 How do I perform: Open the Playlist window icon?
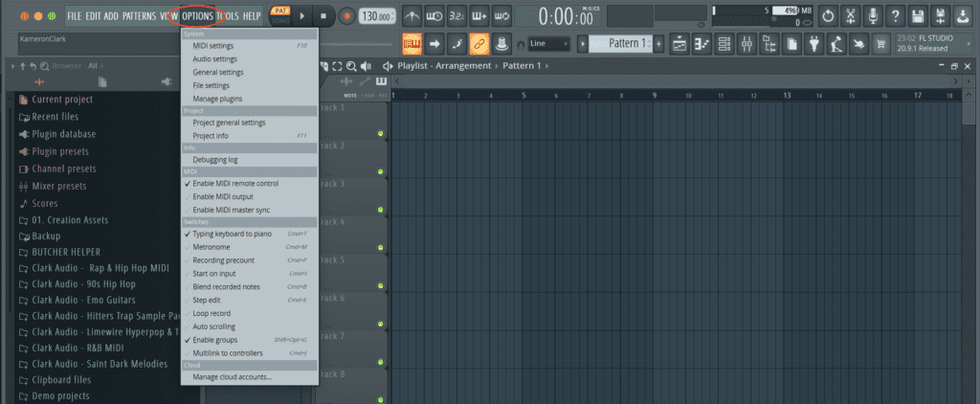point(679,44)
